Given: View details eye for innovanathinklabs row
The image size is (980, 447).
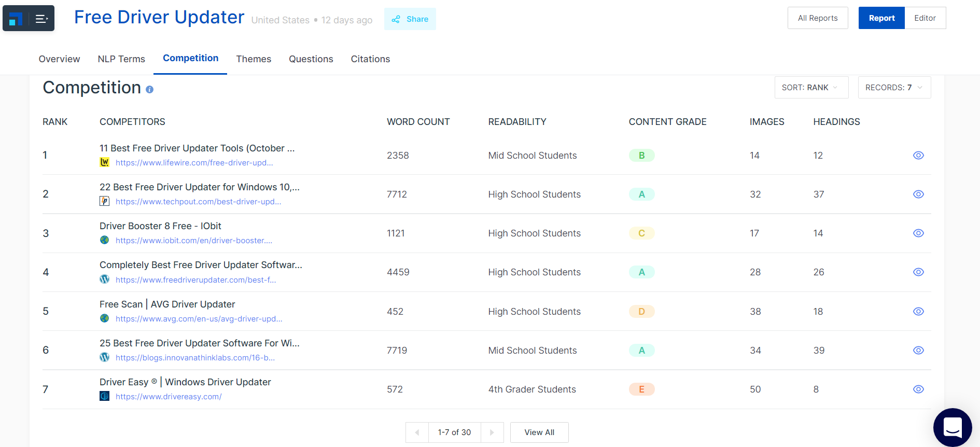Looking at the screenshot, I should coord(918,351).
